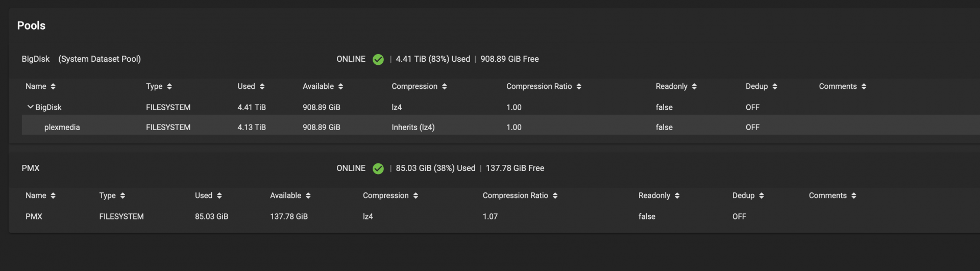980x271 pixels.
Task: Select the plexmedia dataset row
Action: coord(501,127)
